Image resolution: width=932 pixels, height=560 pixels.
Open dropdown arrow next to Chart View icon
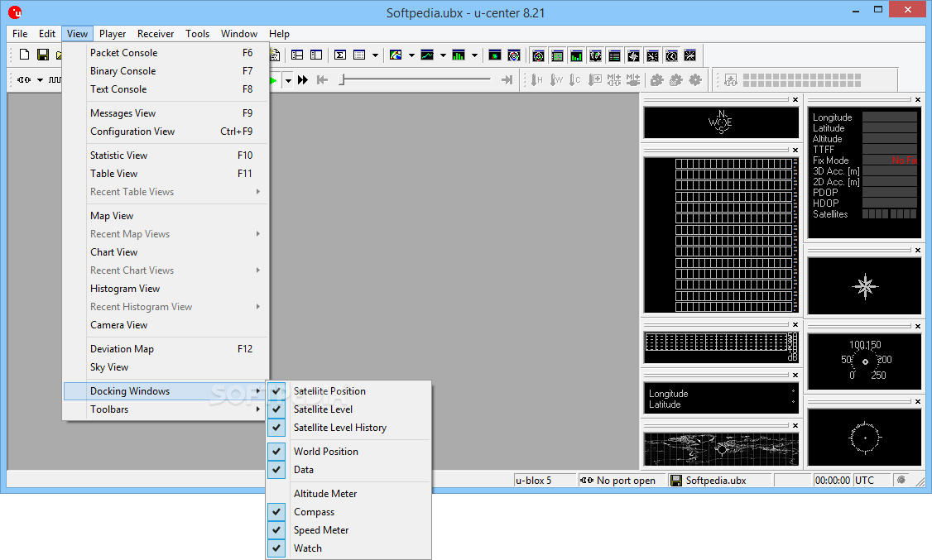click(x=443, y=55)
